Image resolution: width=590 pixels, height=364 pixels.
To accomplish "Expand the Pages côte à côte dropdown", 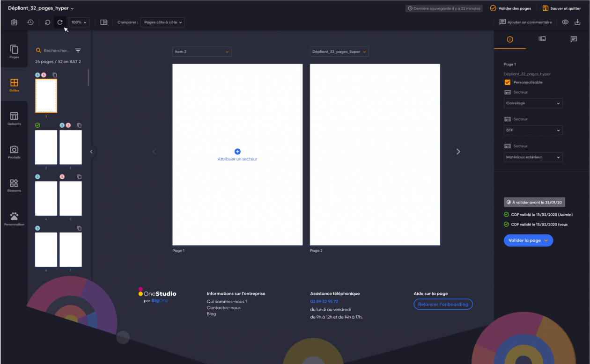I will 163,22.
